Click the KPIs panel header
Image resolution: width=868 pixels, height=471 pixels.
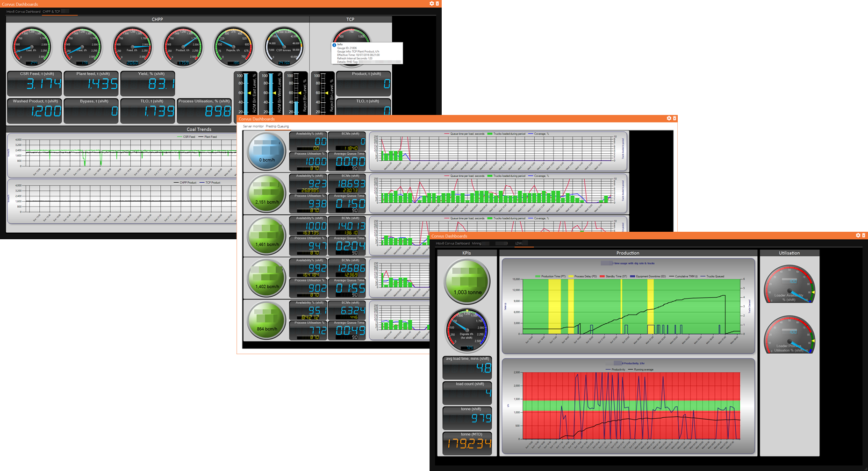(x=466, y=253)
